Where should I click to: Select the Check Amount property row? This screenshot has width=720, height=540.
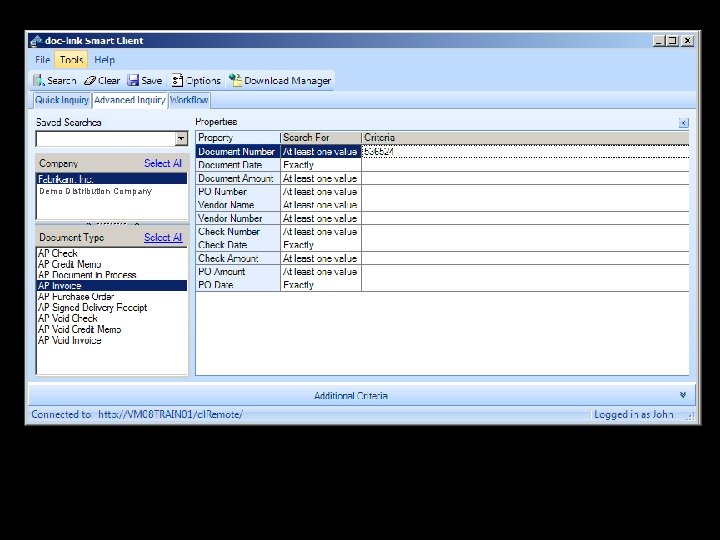pos(238,258)
